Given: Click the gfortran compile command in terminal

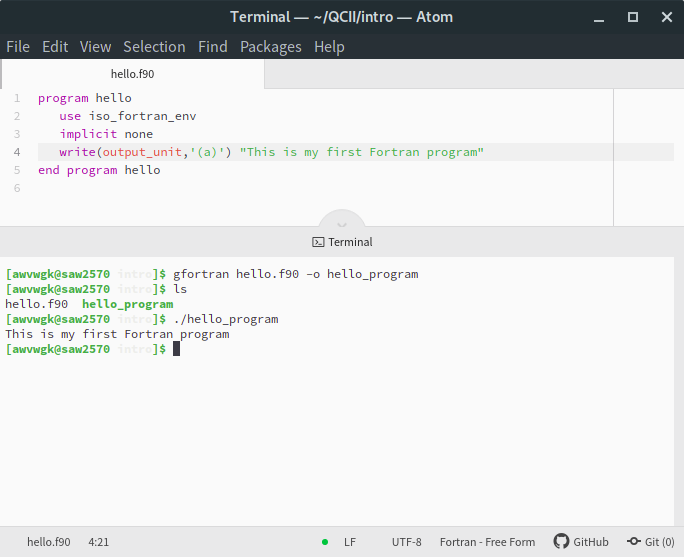Looking at the screenshot, I should point(296,274).
